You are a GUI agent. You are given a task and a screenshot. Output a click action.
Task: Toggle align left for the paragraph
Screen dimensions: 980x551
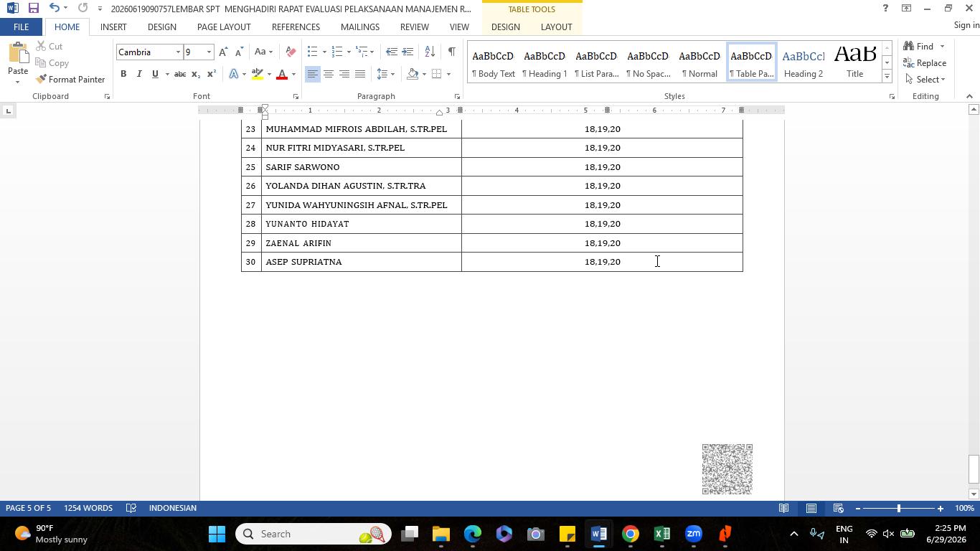click(312, 74)
